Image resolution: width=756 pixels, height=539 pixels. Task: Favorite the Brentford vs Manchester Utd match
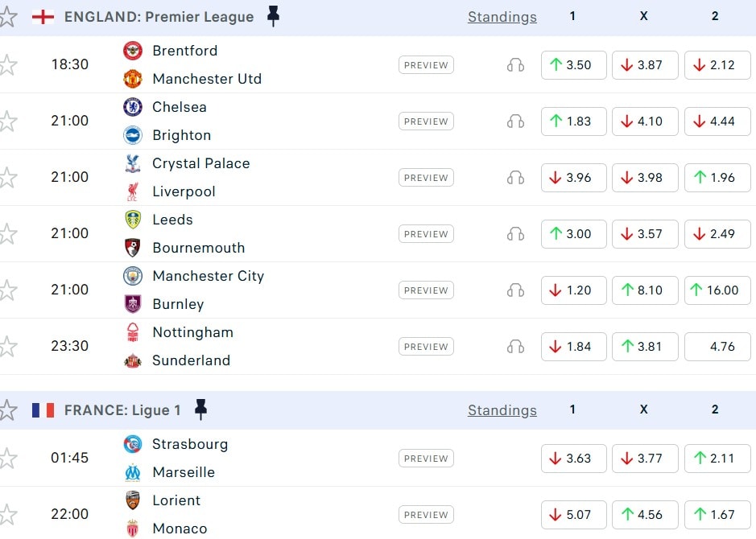[7, 65]
